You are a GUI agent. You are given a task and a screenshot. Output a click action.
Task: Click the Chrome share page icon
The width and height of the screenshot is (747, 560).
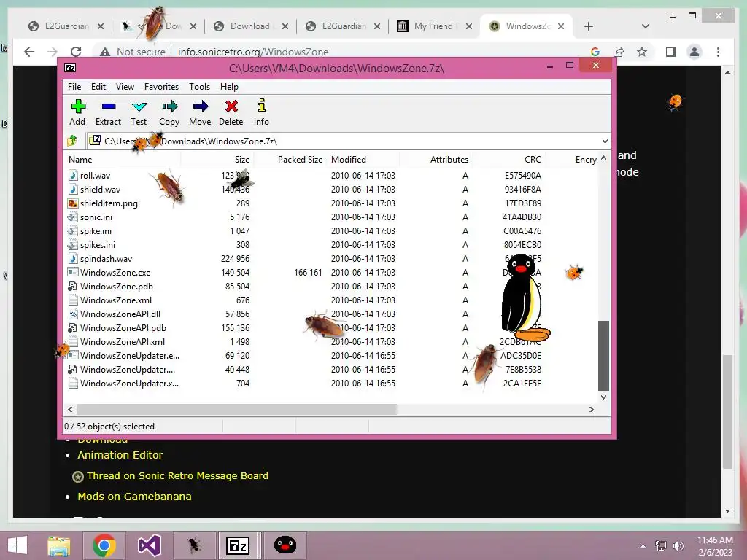tap(619, 52)
